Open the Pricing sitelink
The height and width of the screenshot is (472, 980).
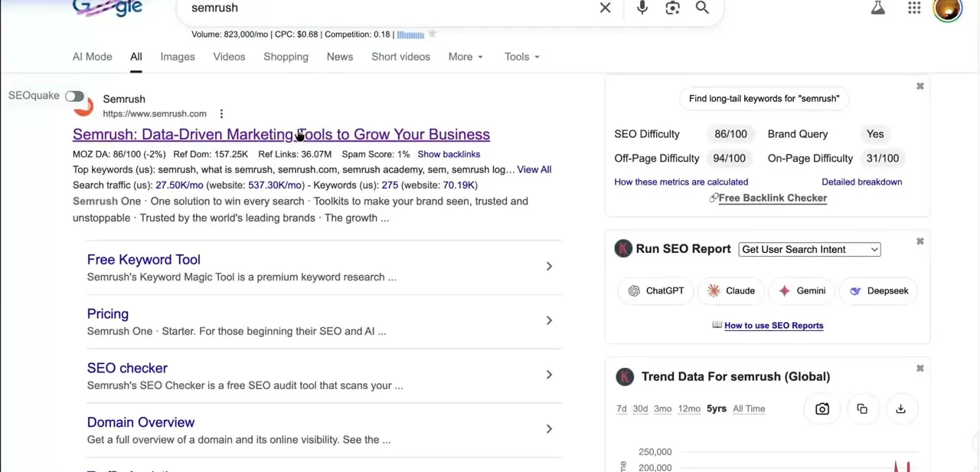(x=107, y=314)
